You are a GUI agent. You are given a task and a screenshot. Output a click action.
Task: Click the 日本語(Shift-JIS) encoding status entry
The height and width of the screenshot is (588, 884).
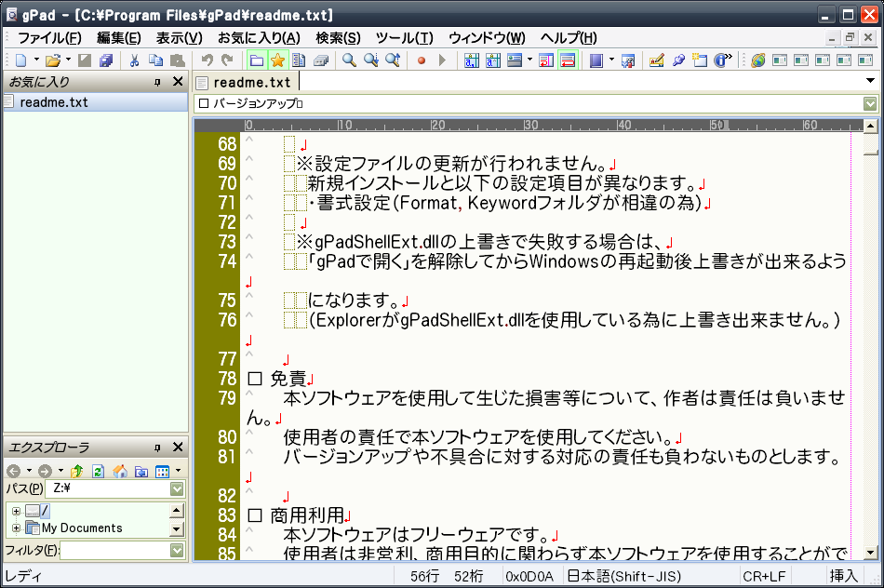coord(624,576)
